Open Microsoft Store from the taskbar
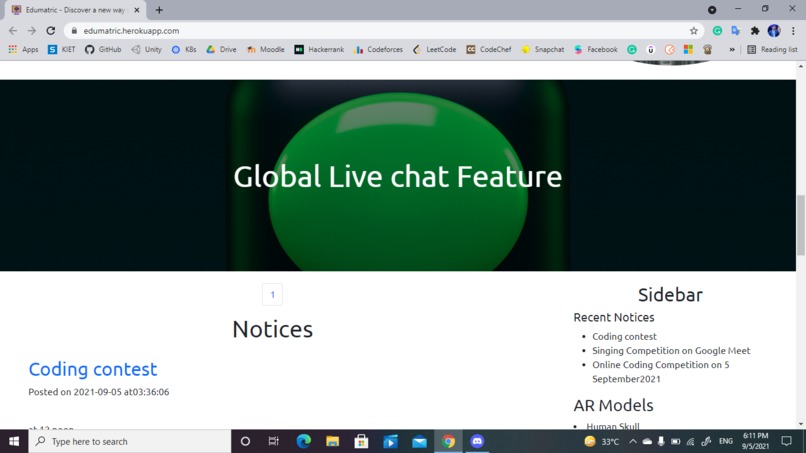This screenshot has width=806, height=453. pyautogui.click(x=361, y=441)
